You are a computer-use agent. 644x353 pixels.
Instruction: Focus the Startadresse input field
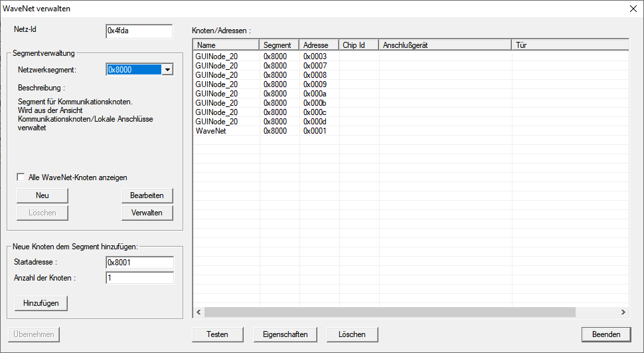point(139,263)
